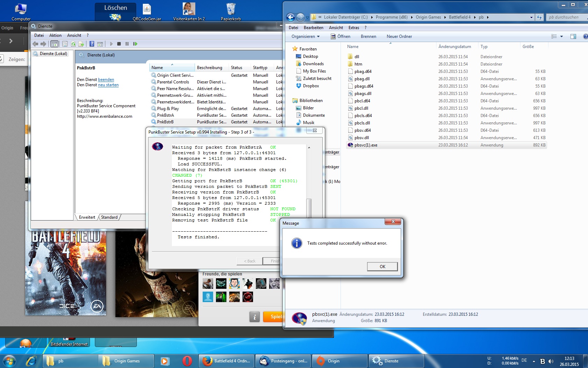Click the neu starten link for PnkBstrB
The width and height of the screenshot is (588, 368).
[x=108, y=85]
